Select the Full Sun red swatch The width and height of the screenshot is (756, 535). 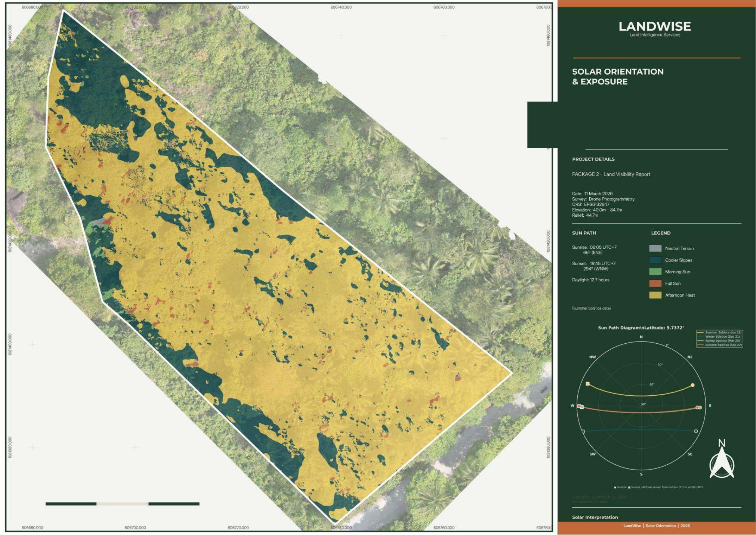(x=655, y=284)
